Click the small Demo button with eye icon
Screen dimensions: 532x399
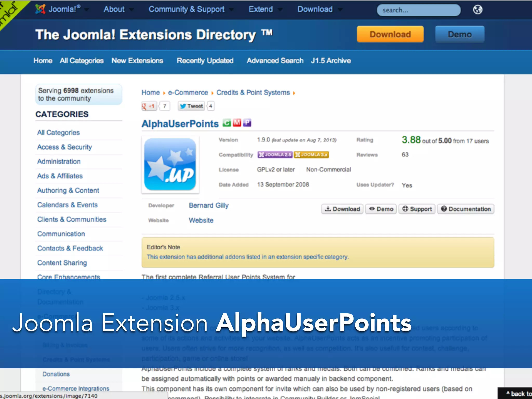[381, 209]
